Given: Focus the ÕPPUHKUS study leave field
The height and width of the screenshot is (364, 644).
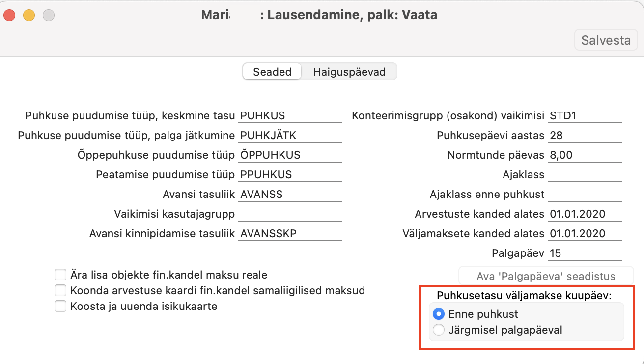Looking at the screenshot, I should tap(290, 155).
